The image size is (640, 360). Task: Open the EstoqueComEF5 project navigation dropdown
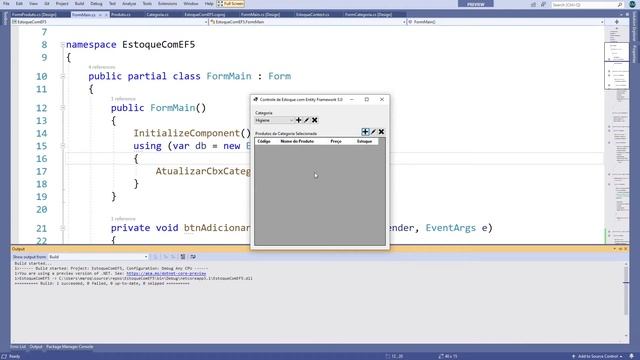point(110,22)
